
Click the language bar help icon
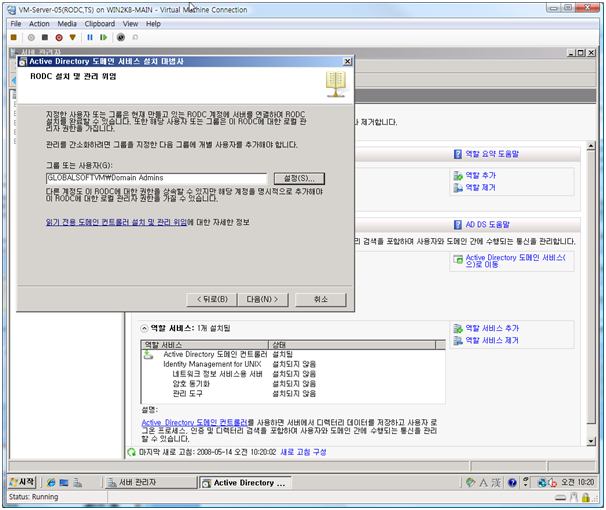pos(512,483)
